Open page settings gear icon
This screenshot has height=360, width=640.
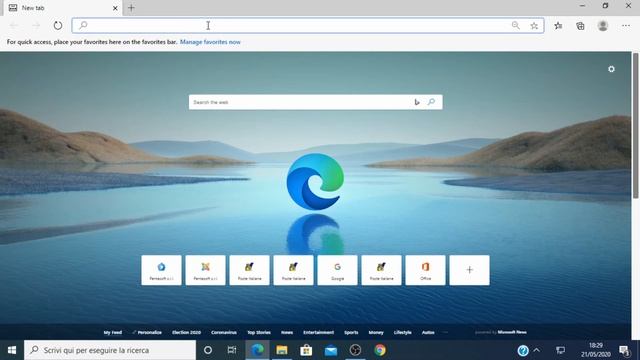(x=611, y=69)
